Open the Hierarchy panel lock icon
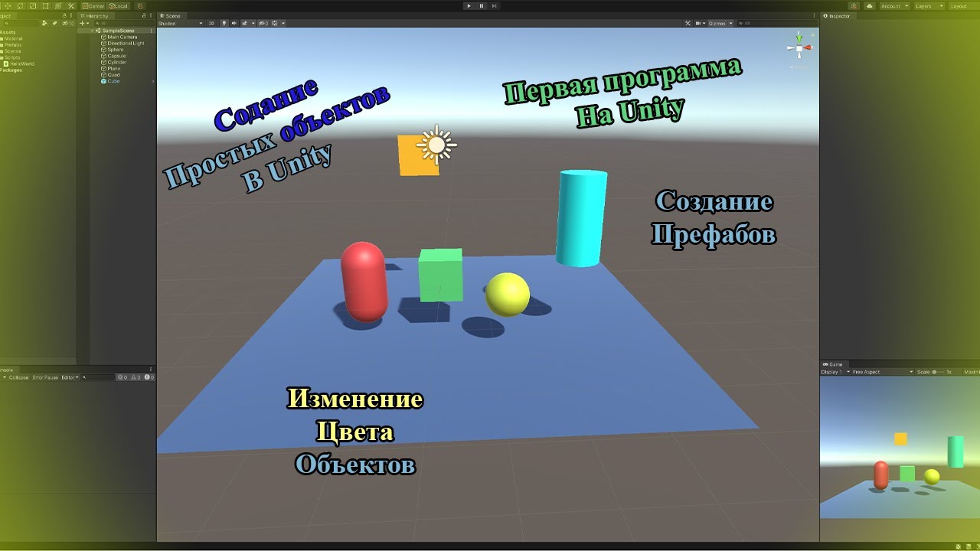Image resolution: width=980 pixels, height=551 pixels. point(144,15)
